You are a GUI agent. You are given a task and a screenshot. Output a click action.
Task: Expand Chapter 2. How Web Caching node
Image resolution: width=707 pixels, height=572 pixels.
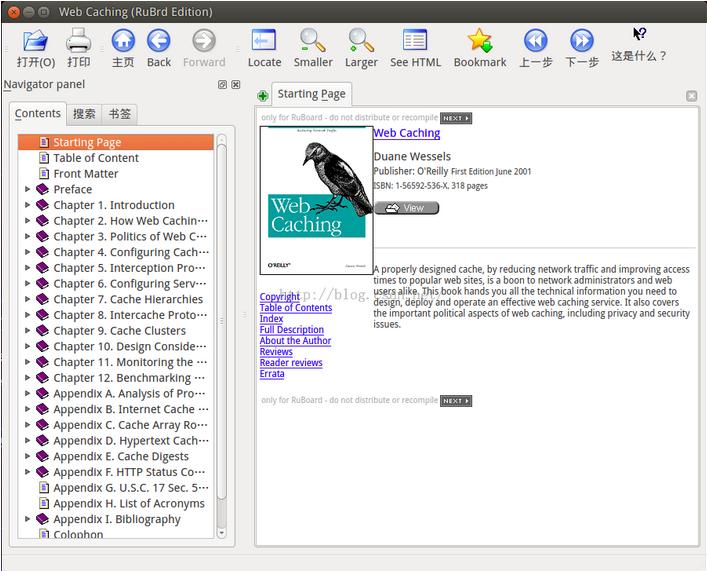28,221
